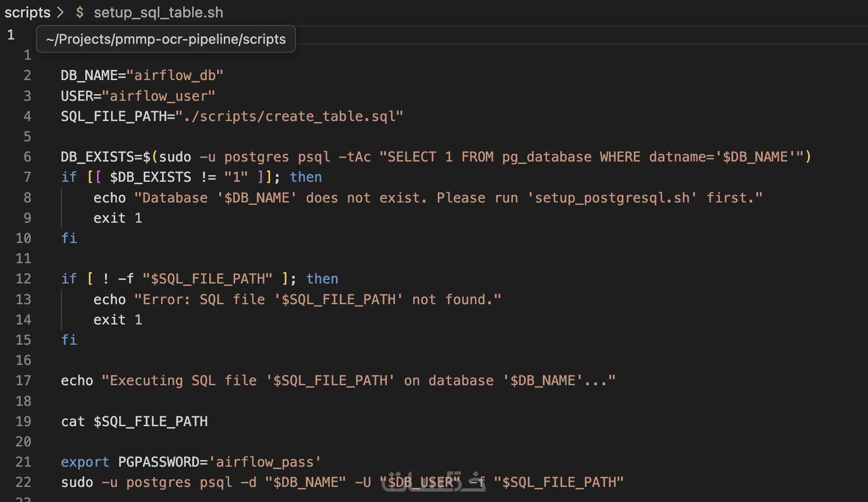Click the 'airflow_pass' password string
Image resolution: width=868 pixels, height=502 pixels.
(x=265, y=462)
